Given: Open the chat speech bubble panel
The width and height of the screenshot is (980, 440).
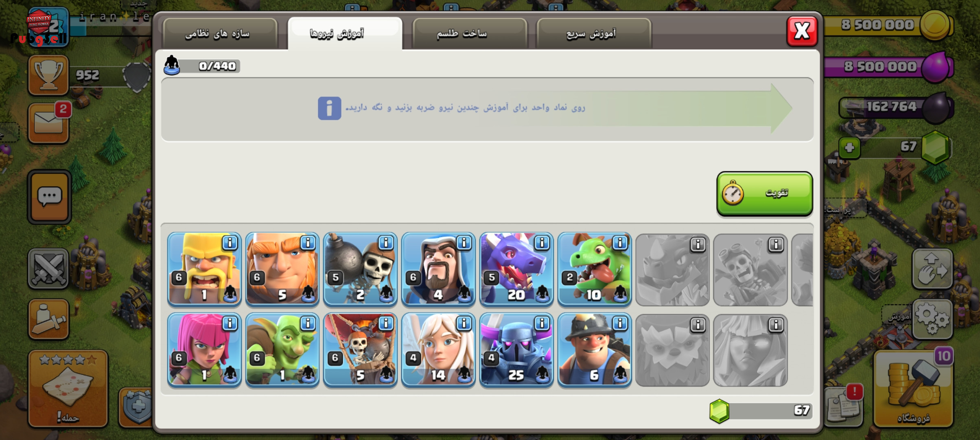Looking at the screenshot, I should click(49, 197).
